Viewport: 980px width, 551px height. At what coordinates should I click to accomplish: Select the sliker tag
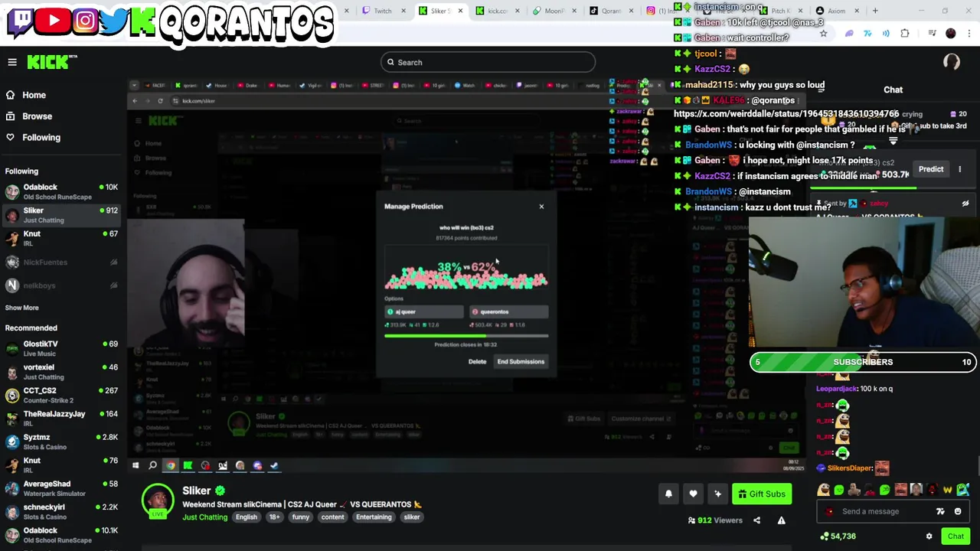coord(412,517)
